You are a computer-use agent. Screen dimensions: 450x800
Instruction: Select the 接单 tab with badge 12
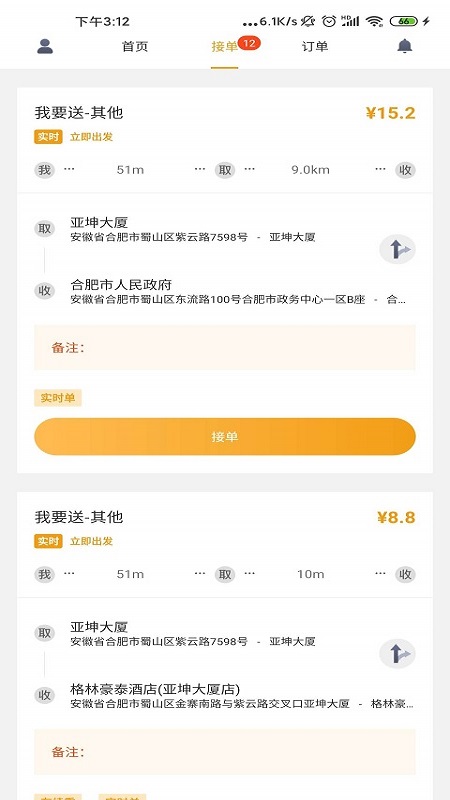pyautogui.click(x=224, y=47)
